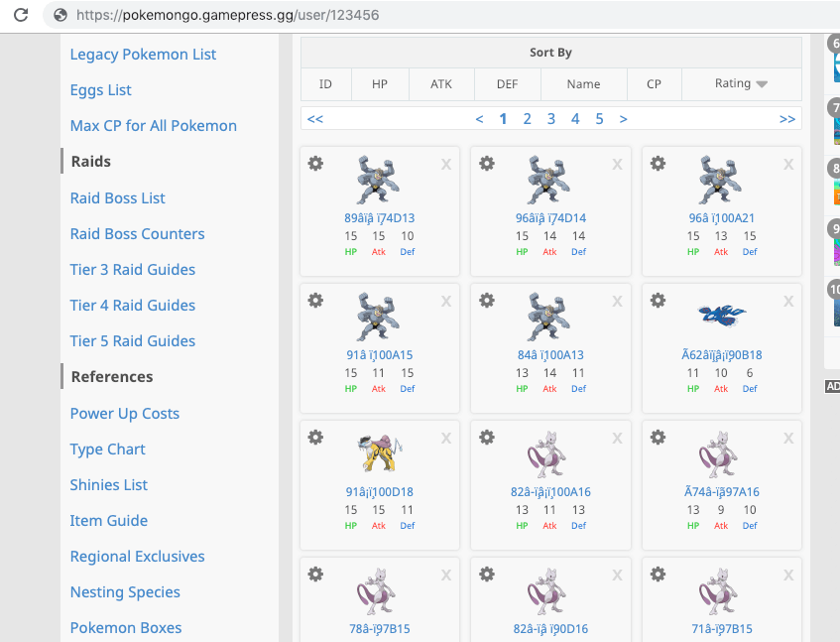Open Item Guide link
This screenshot has width=840, height=642.
(x=109, y=521)
